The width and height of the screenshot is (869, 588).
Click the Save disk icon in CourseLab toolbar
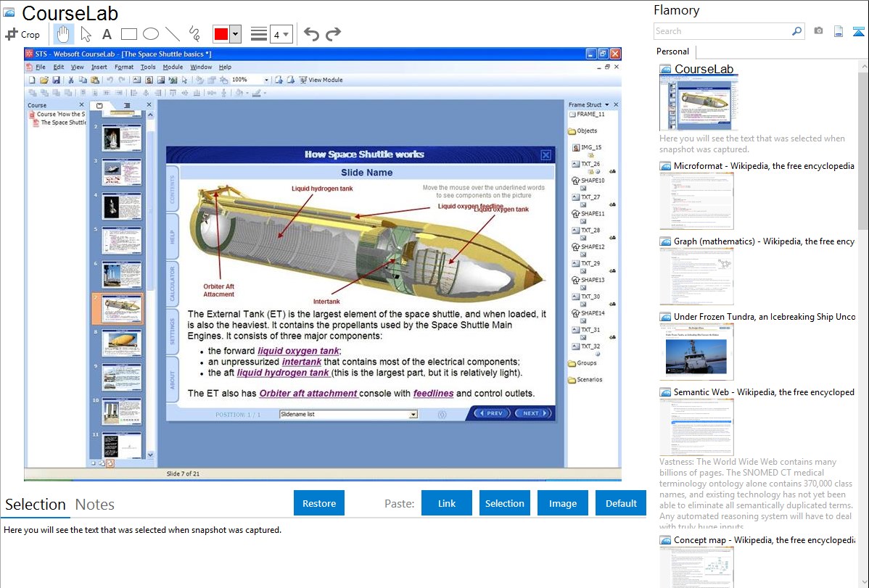[x=56, y=80]
